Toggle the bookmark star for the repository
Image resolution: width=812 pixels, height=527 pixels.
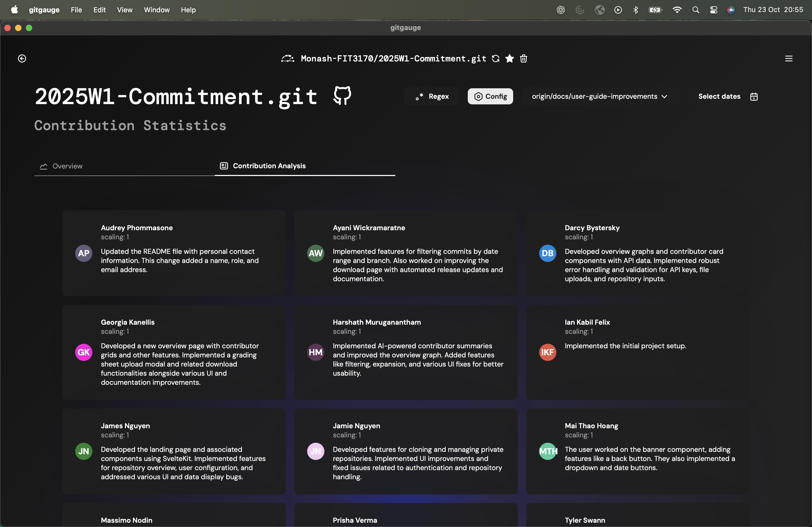coord(510,59)
